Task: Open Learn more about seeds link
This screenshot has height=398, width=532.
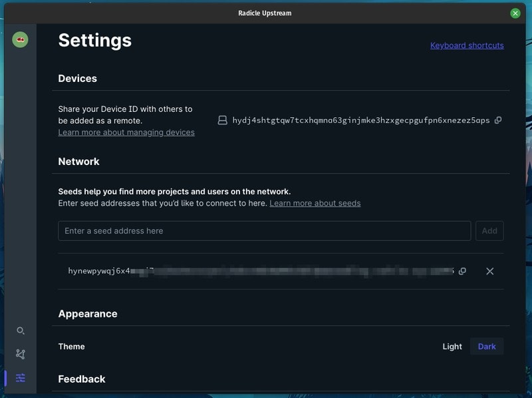Action: tap(315, 203)
